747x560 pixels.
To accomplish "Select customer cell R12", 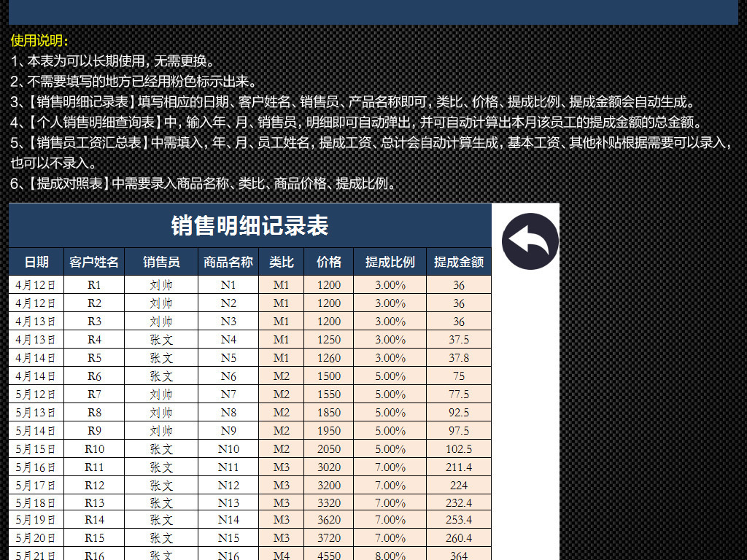I will 94,485.
